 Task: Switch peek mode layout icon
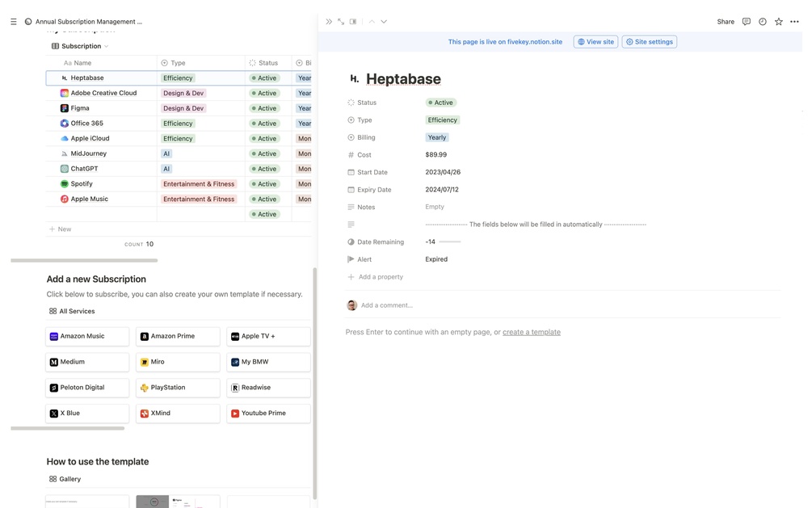click(x=353, y=22)
